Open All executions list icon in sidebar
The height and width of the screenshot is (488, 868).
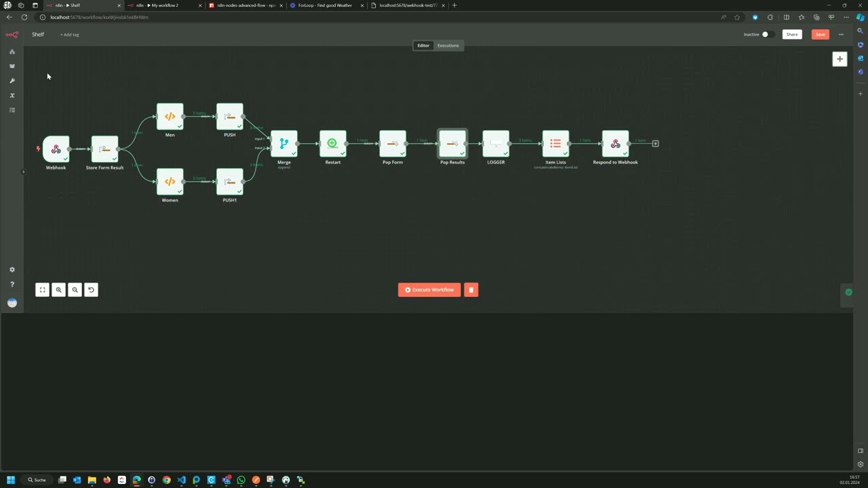tap(12, 110)
